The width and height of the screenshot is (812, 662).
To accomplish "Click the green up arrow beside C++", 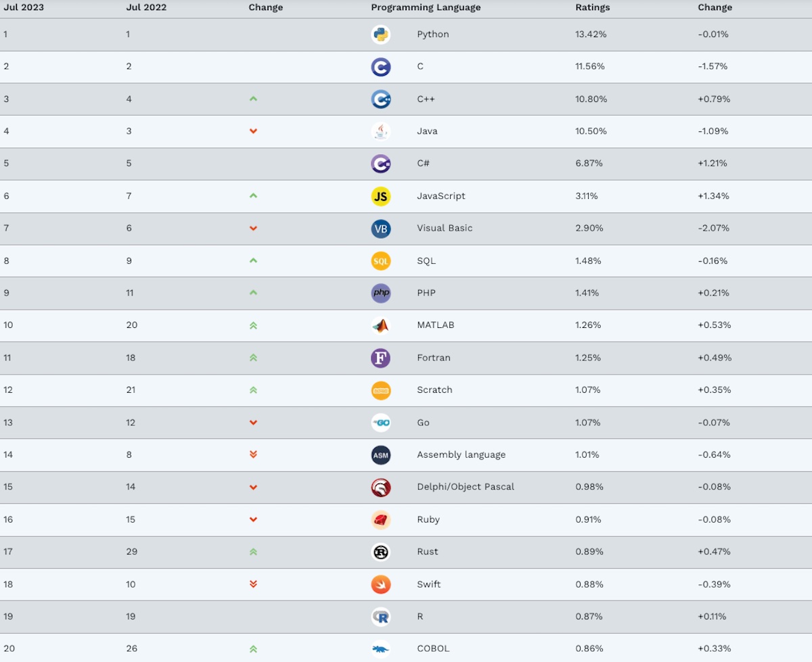I will (253, 99).
